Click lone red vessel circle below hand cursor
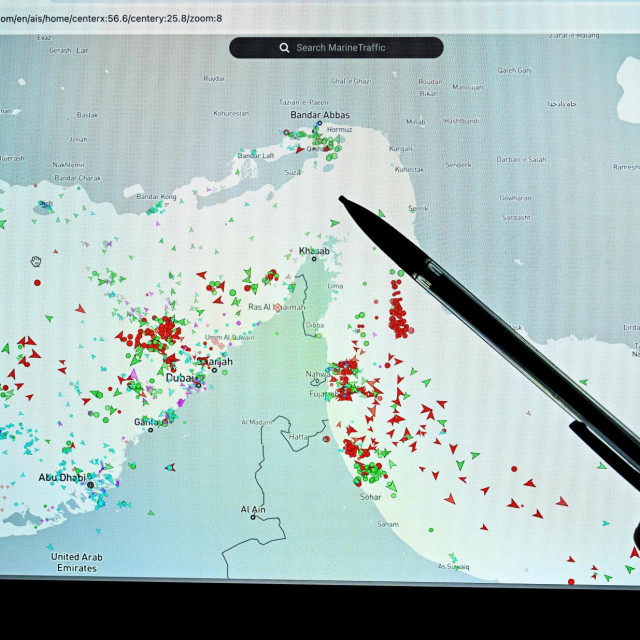Viewport: 640px width, 640px height. pos(38,282)
